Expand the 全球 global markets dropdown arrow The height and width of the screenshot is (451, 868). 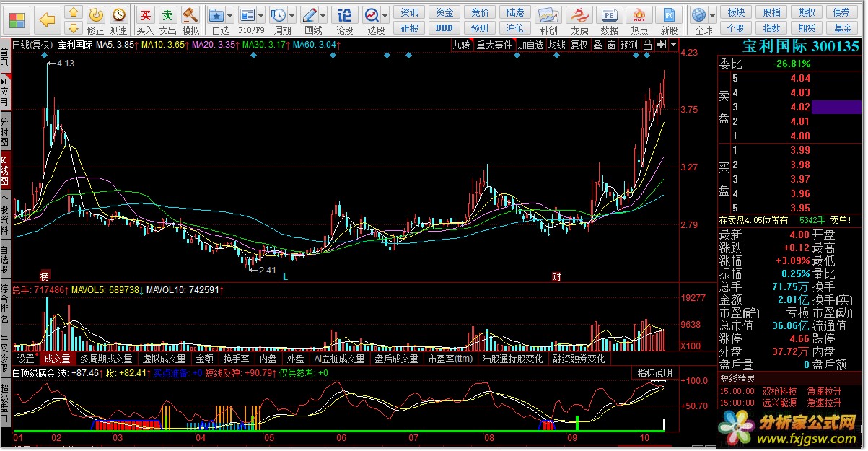pos(712,15)
